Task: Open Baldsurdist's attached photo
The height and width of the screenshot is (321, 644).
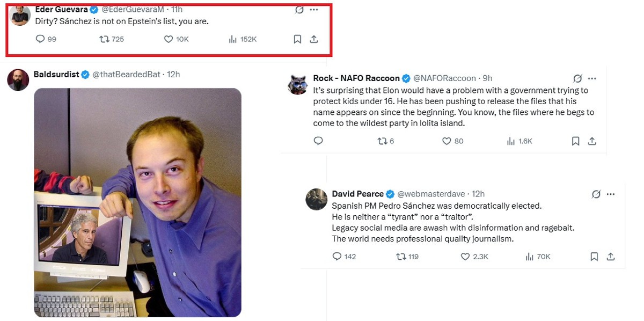Action: 137,202
